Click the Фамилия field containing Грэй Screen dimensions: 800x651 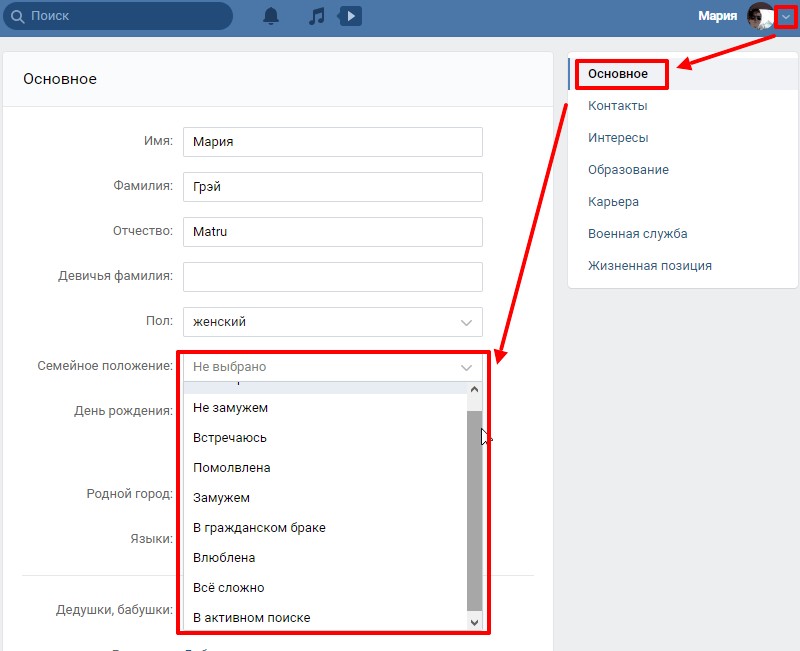[x=333, y=187]
